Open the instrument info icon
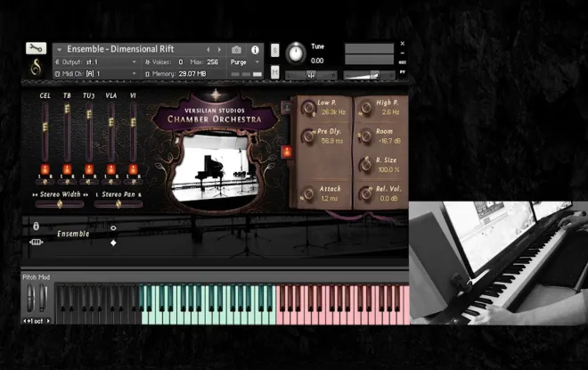The image size is (588, 370). click(255, 50)
